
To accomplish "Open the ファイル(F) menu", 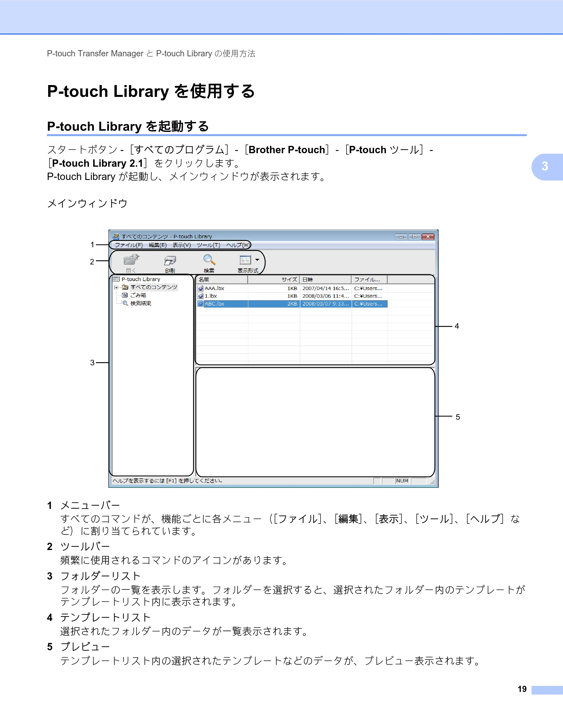I will coord(129,245).
